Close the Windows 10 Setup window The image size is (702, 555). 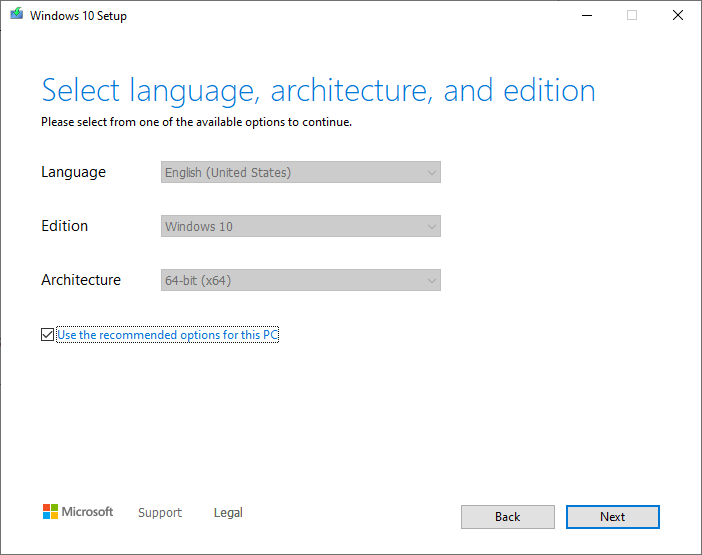pyautogui.click(x=678, y=16)
